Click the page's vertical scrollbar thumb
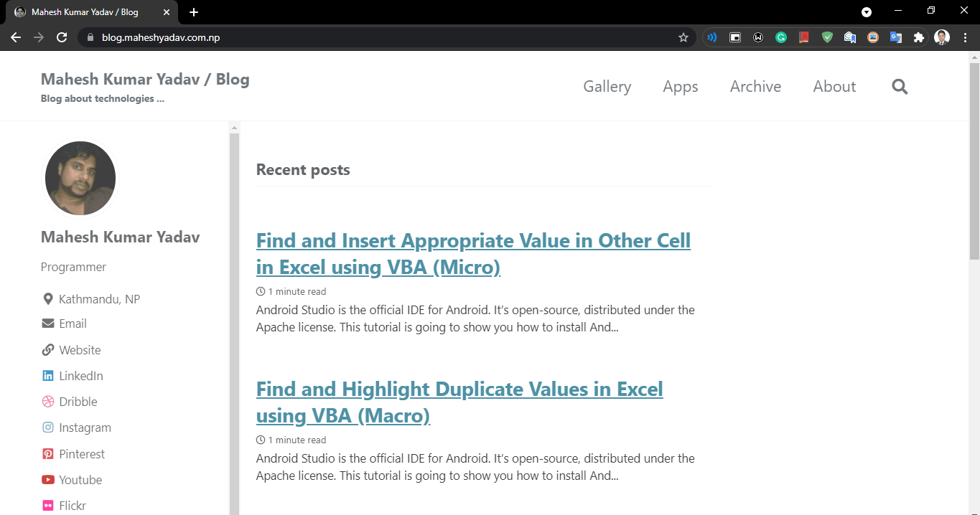 point(974,161)
